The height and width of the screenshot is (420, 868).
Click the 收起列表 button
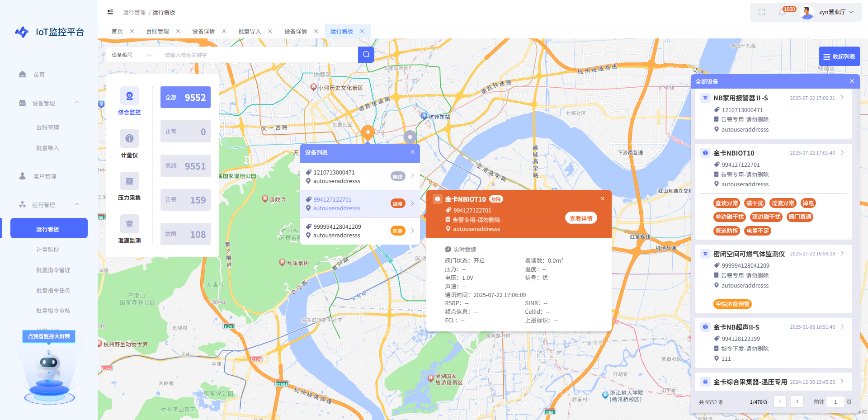[840, 57]
